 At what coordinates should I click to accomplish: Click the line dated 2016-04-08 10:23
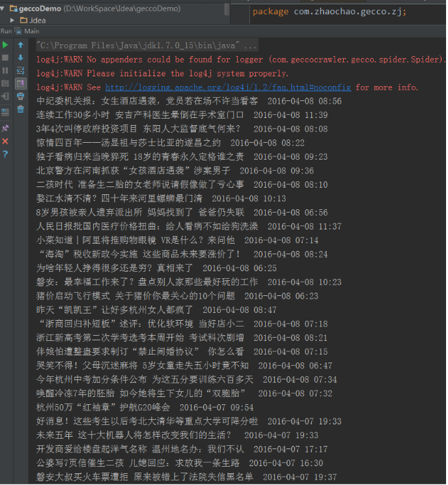pos(189,282)
